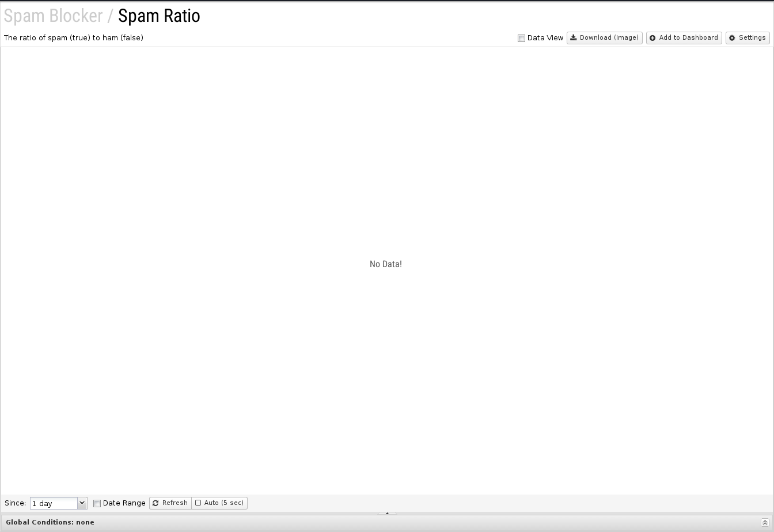Open the report Settings
The height and width of the screenshot is (532, 774).
click(x=748, y=38)
